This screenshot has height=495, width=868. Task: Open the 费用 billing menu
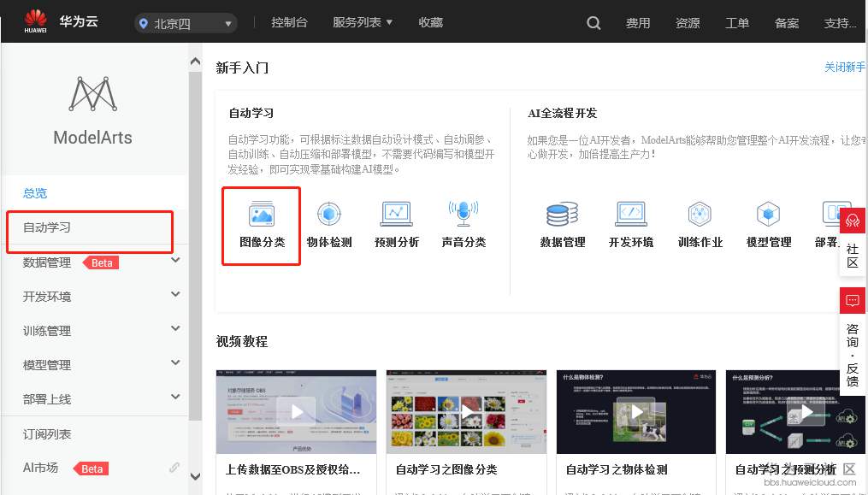tap(638, 23)
